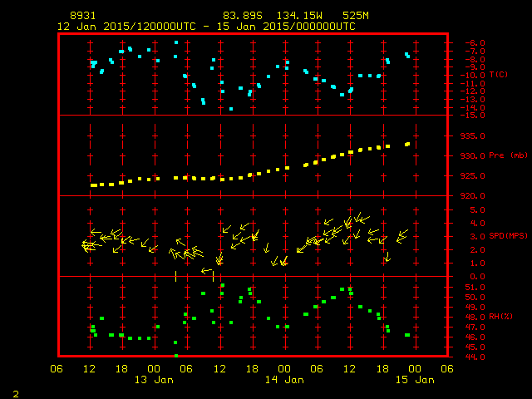This screenshot has width=532, height=399.
Task: Click the green humidity point on the 44.0 baseline
Action: 176,356
